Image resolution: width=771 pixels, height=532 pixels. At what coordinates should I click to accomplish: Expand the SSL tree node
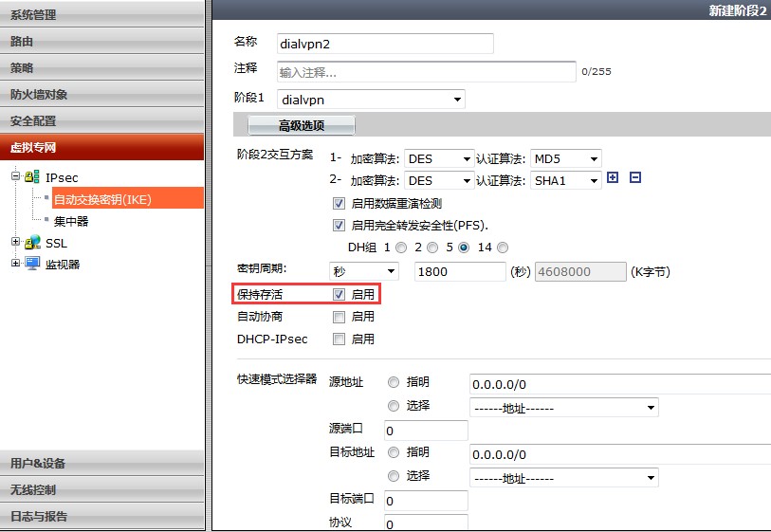15,243
